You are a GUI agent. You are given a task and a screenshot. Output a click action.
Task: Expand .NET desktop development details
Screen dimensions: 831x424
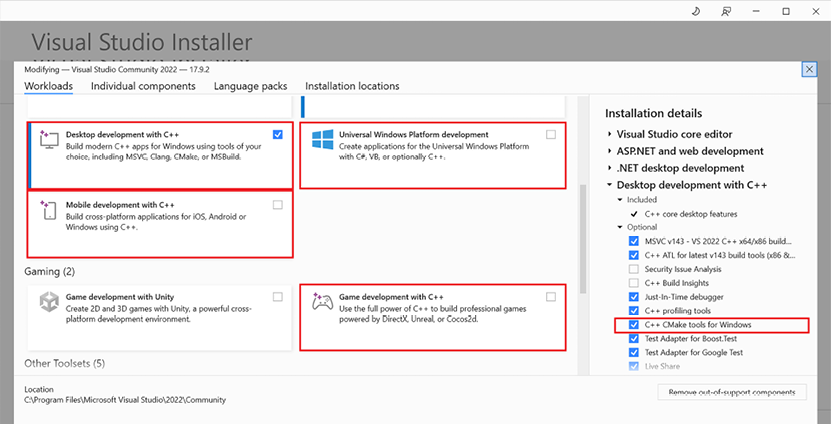click(610, 168)
